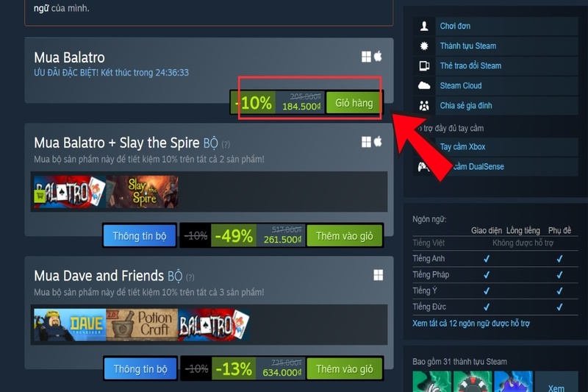Select the Potion Craft thumbnail
This screenshot has width=588, height=392.
pyautogui.click(x=142, y=325)
